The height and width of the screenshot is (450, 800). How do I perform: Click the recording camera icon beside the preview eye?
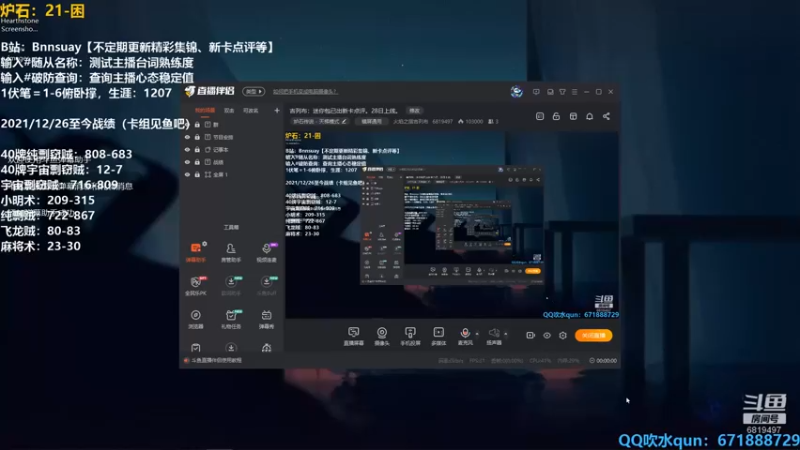point(531,335)
